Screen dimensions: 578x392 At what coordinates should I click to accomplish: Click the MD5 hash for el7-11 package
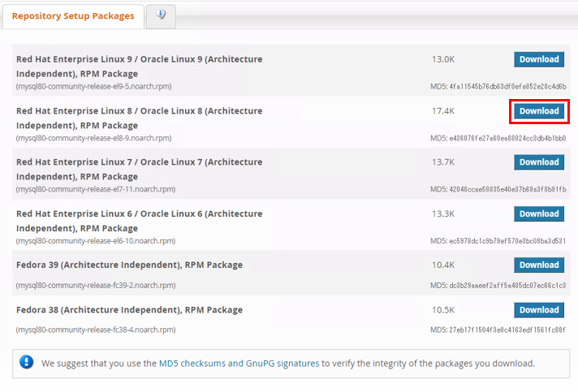(498, 189)
